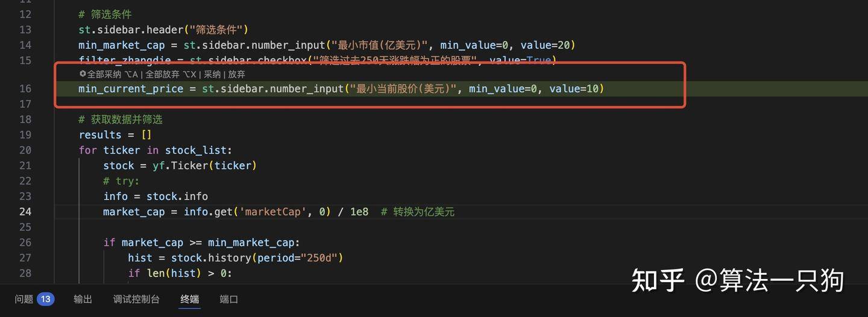Click "if market_cap >= min_market_cap:" line

point(201,242)
